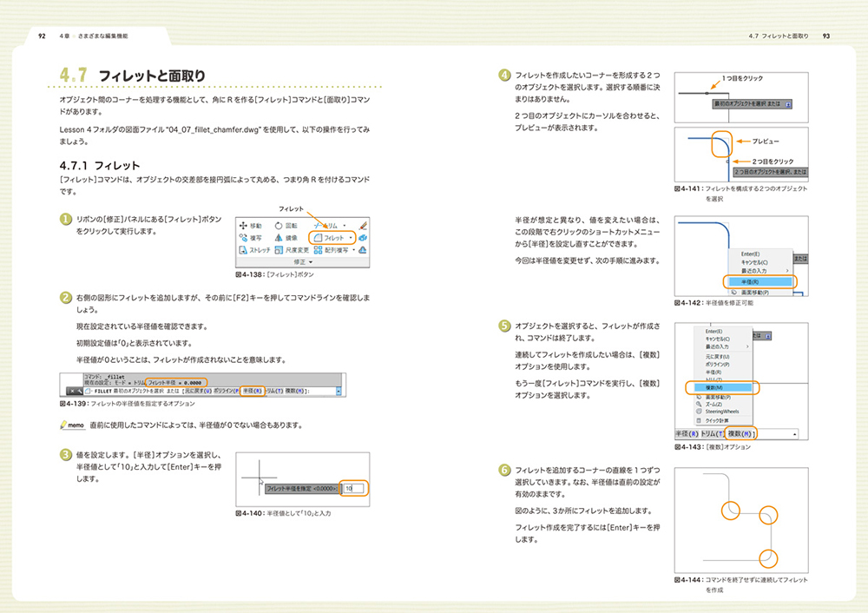The width and height of the screenshot is (868, 613).
Task: Select the トリム (Trim) tool in ribbon
Action: pyautogui.click(x=325, y=226)
